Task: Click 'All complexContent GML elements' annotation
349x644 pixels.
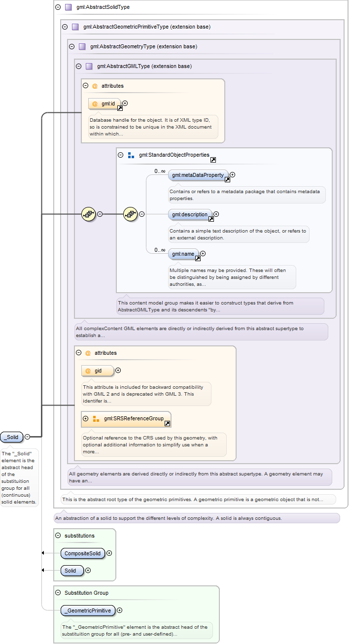Action: [201, 332]
